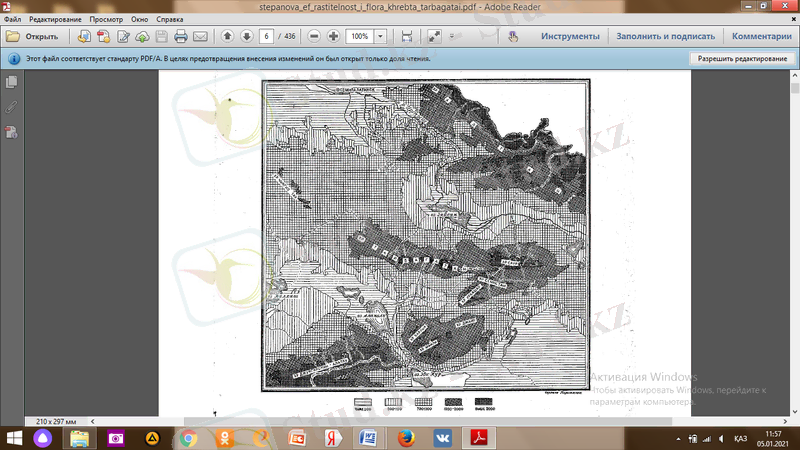Open the Комментарии pane
The height and width of the screenshot is (450, 800).
[x=761, y=37]
